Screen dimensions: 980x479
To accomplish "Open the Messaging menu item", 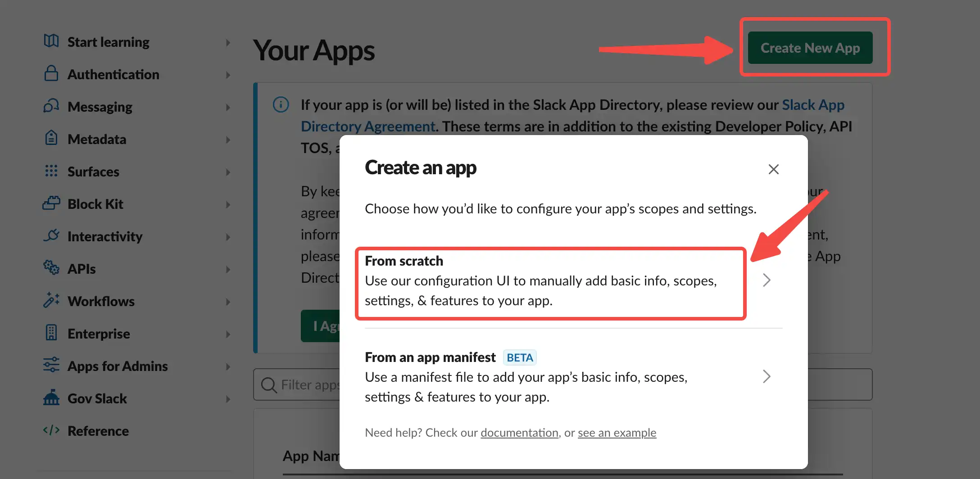I will click(100, 107).
